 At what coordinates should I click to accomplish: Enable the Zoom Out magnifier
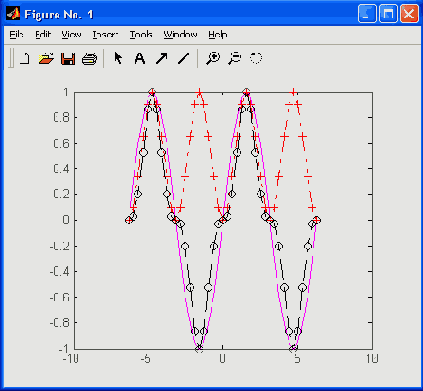(235, 58)
